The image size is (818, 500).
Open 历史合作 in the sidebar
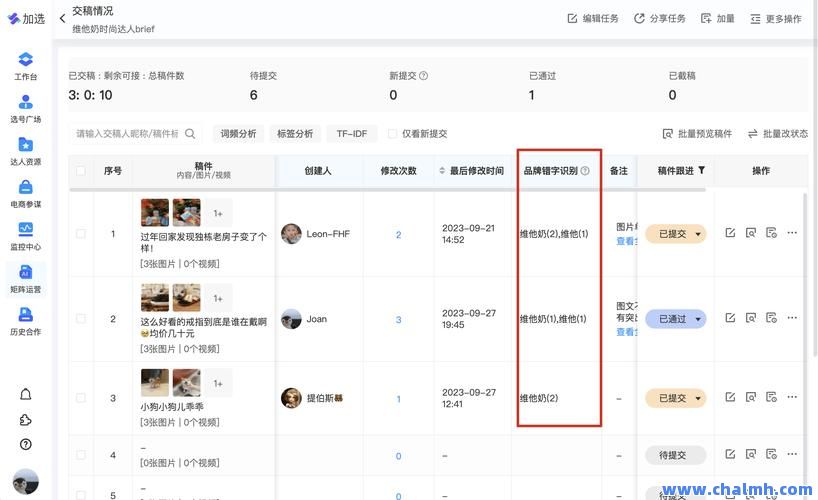pos(26,322)
